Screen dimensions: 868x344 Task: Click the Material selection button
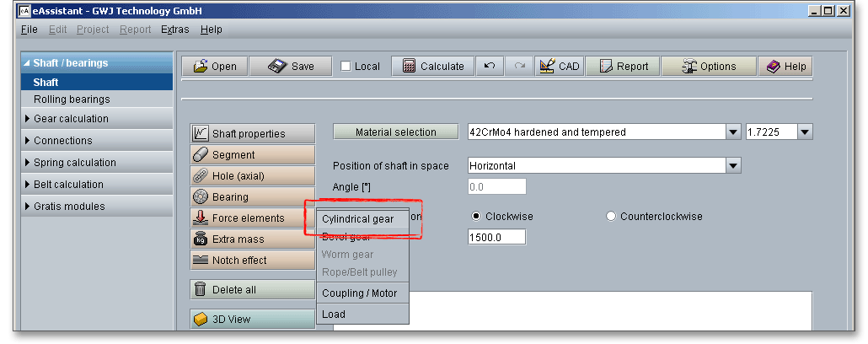(x=396, y=132)
